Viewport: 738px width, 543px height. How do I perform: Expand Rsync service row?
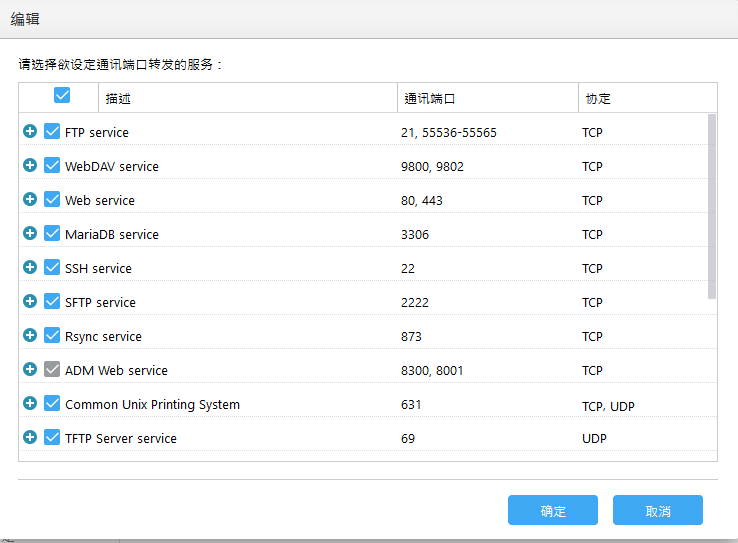coord(30,335)
